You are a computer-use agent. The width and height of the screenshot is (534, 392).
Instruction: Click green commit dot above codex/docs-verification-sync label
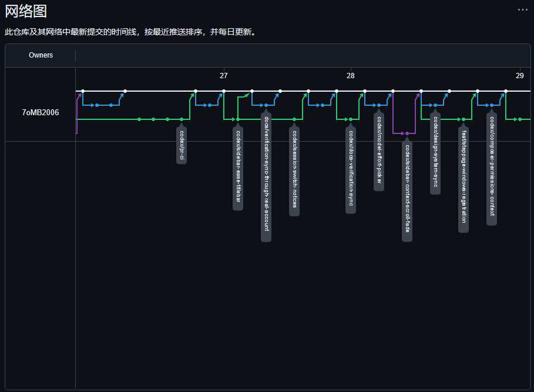pos(351,119)
